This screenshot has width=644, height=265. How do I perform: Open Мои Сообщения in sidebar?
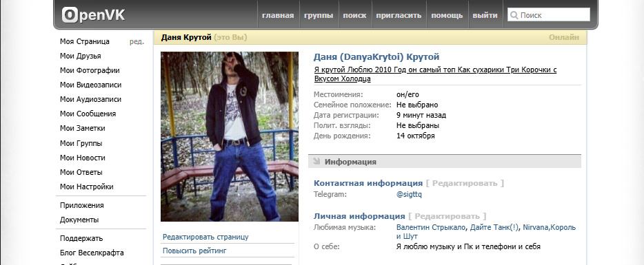pos(88,114)
